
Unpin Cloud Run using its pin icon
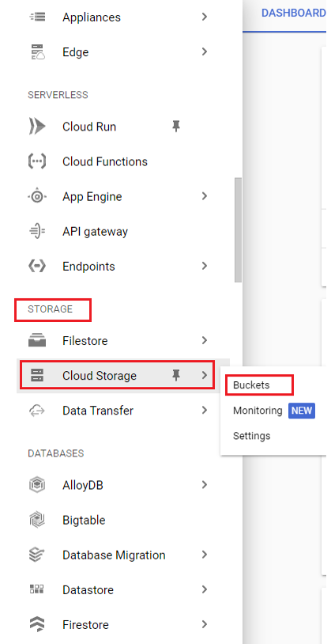coord(176,127)
